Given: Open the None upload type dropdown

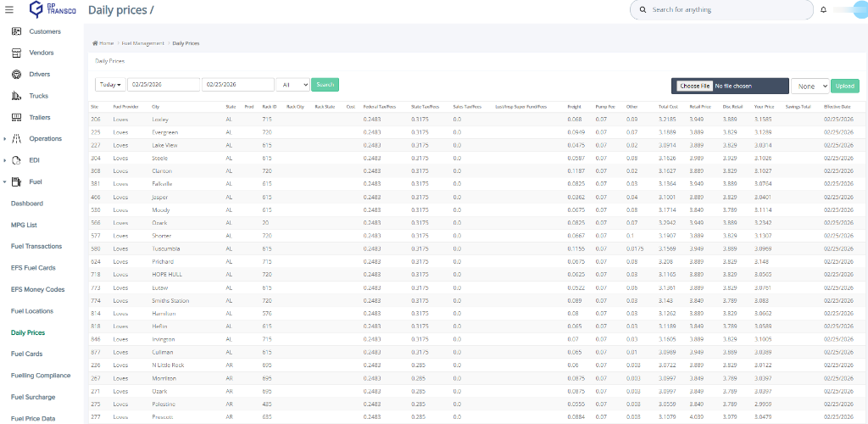Looking at the screenshot, I should [x=810, y=86].
